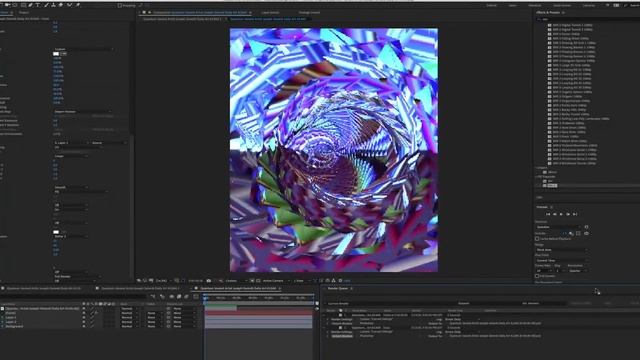Toggle the motion blur icon in timeline

coord(187,296)
